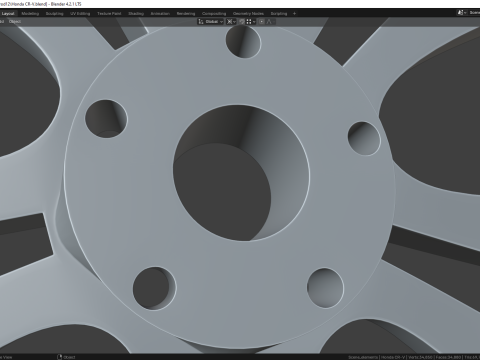Switch to the Layout workspace tab
480x360 pixels.
(8, 14)
